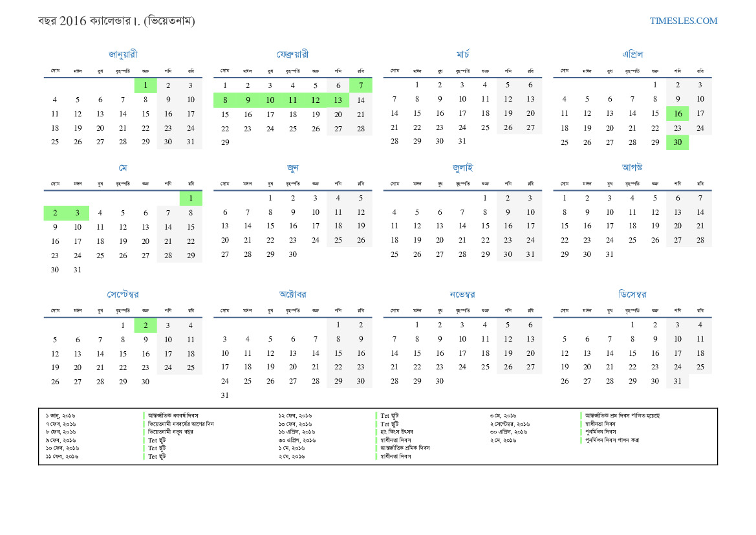This screenshot has width=756, height=535.
Task: Select the মার্চ month heading
Action: pyautogui.click(x=463, y=54)
